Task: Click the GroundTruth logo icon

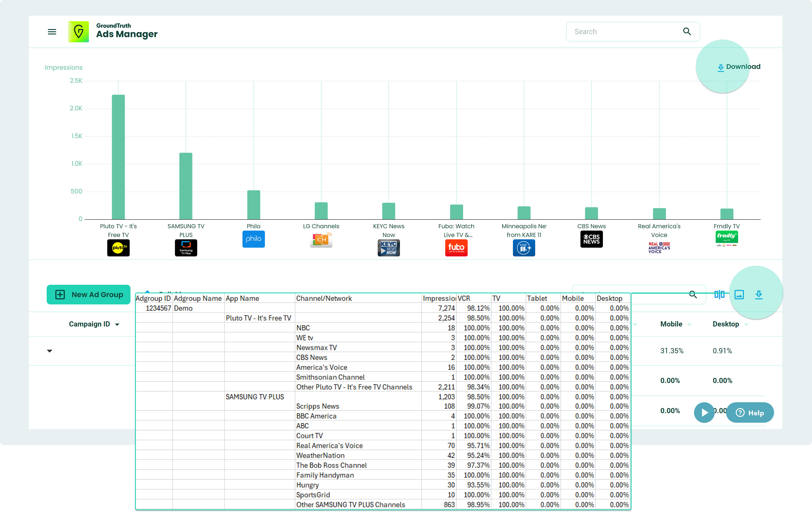Action: point(79,32)
